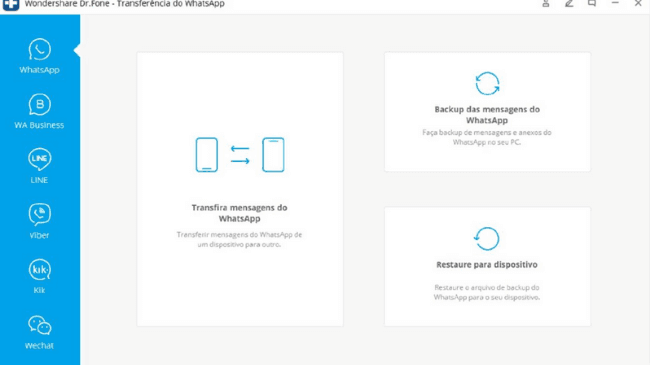Open "Backup das mensagens do WhatsApp" heading

click(487, 114)
